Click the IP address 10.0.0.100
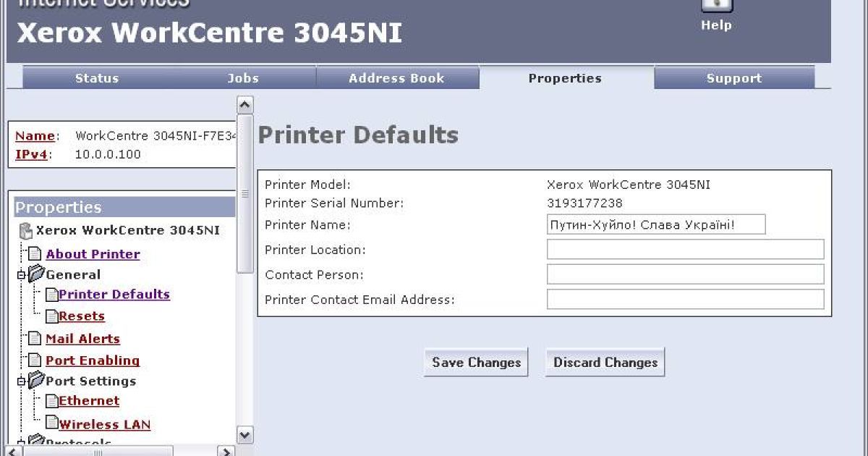The height and width of the screenshot is (456, 868). click(108, 154)
